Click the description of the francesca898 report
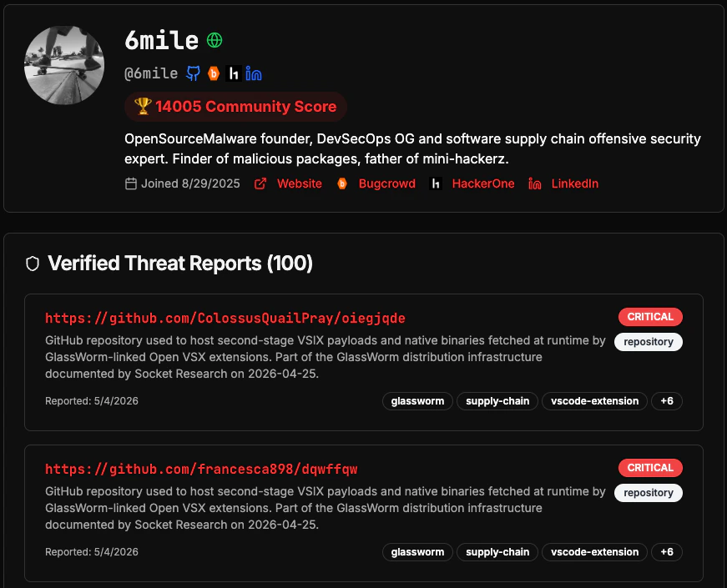The height and width of the screenshot is (588, 727). (x=325, y=508)
